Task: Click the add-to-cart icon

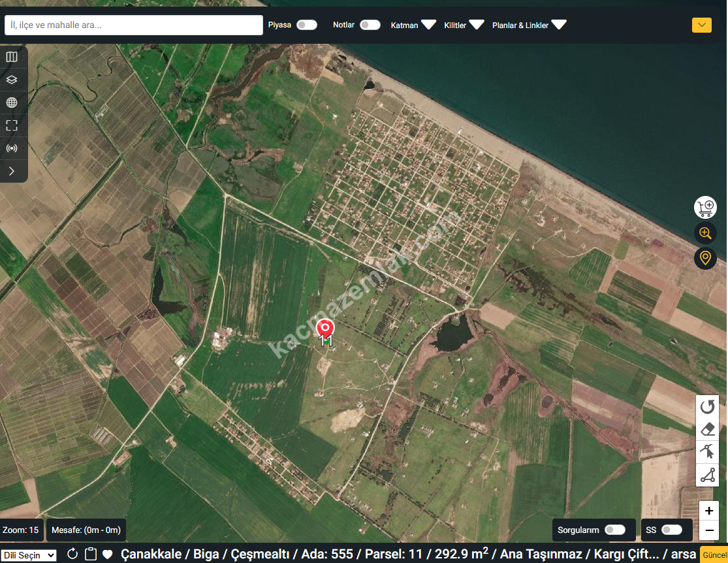Action: (x=705, y=208)
